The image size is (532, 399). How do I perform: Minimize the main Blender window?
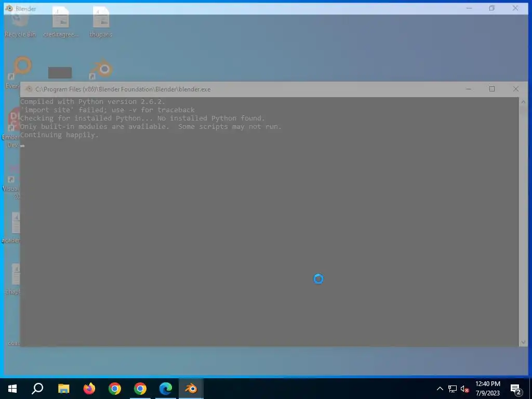tap(469, 8)
